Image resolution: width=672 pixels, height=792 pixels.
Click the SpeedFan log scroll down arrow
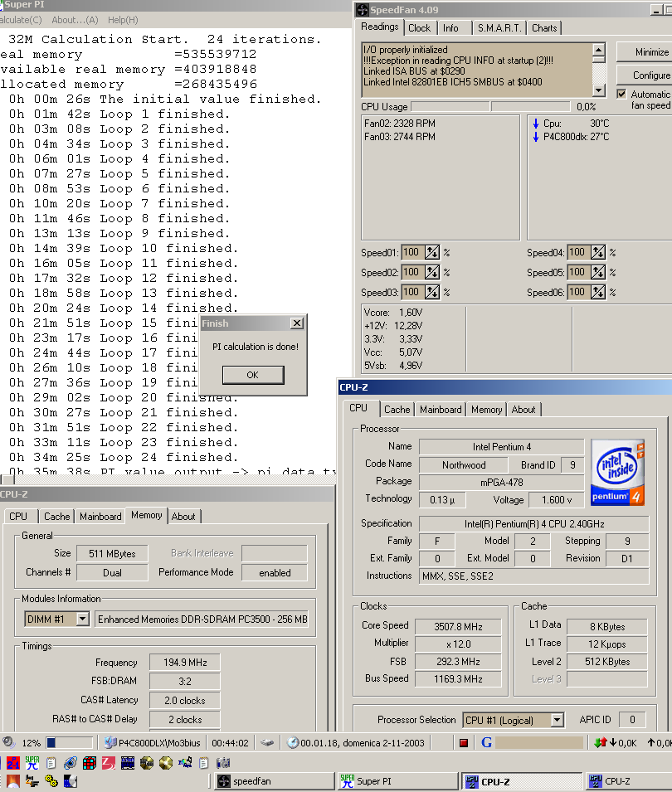pos(598,90)
